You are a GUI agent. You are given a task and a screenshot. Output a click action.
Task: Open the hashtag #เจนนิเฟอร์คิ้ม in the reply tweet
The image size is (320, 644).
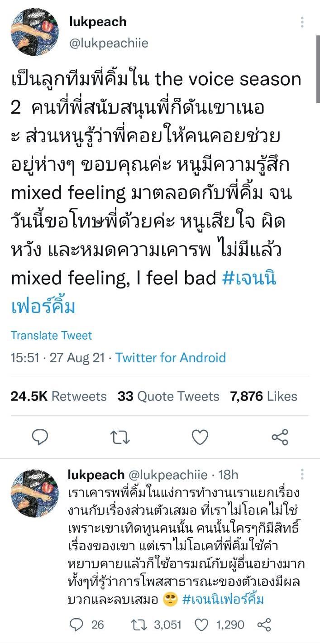click(223, 600)
